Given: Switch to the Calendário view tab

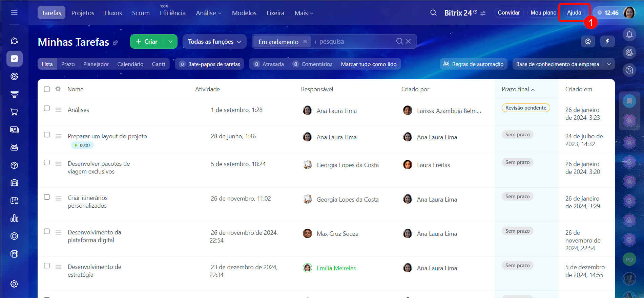Looking at the screenshot, I should [x=130, y=64].
